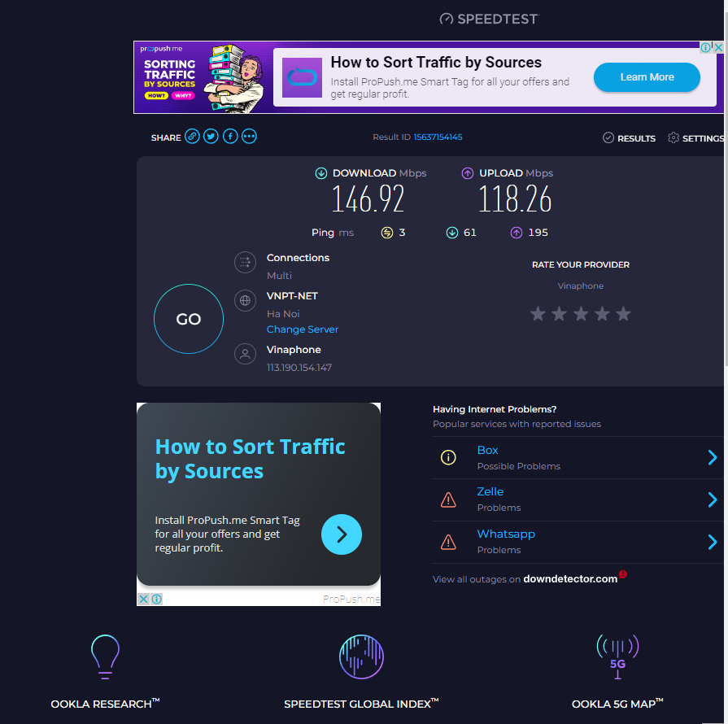Copy the share link icon
This screenshot has width=728, height=724.
pyautogui.click(x=192, y=137)
